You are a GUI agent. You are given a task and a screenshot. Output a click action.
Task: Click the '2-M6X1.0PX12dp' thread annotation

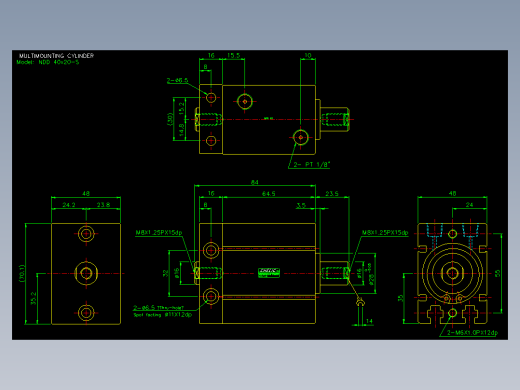(x=472, y=332)
